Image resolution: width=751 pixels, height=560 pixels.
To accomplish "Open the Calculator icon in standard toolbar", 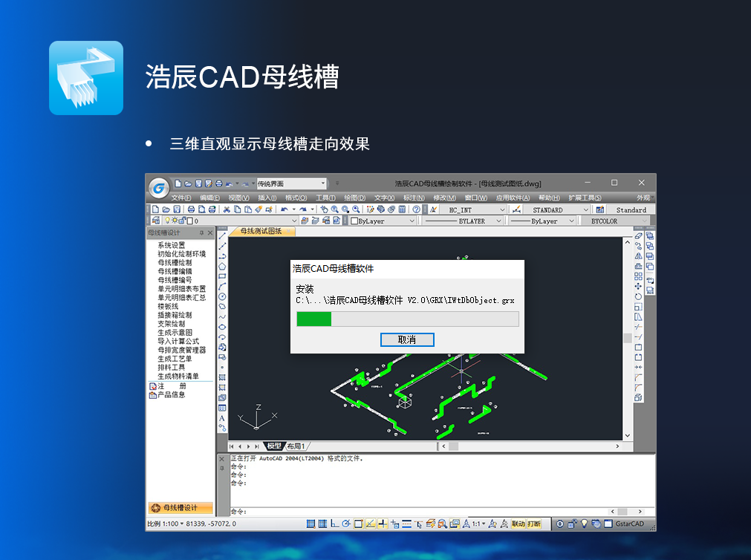I will point(403,209).
